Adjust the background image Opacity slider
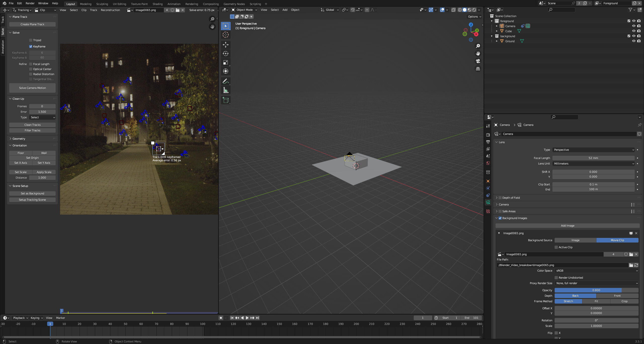 click(596, 290)
